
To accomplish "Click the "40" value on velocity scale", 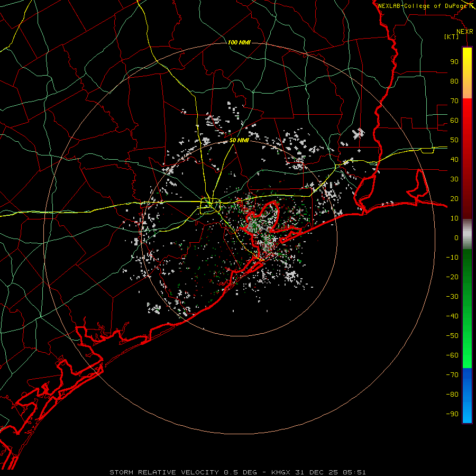I will pyautogui.click(x=454, y=159).
